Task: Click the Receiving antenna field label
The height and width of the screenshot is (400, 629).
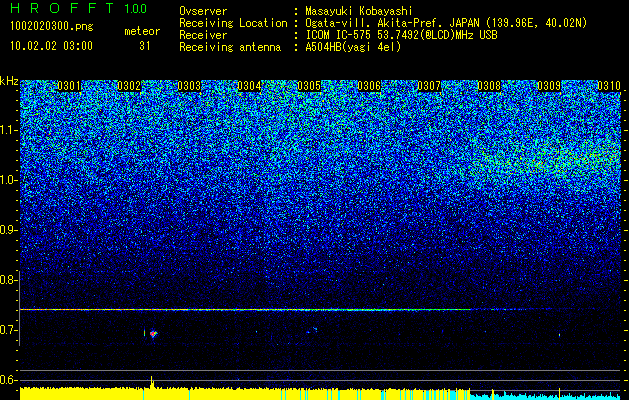Action: [230, 47]
